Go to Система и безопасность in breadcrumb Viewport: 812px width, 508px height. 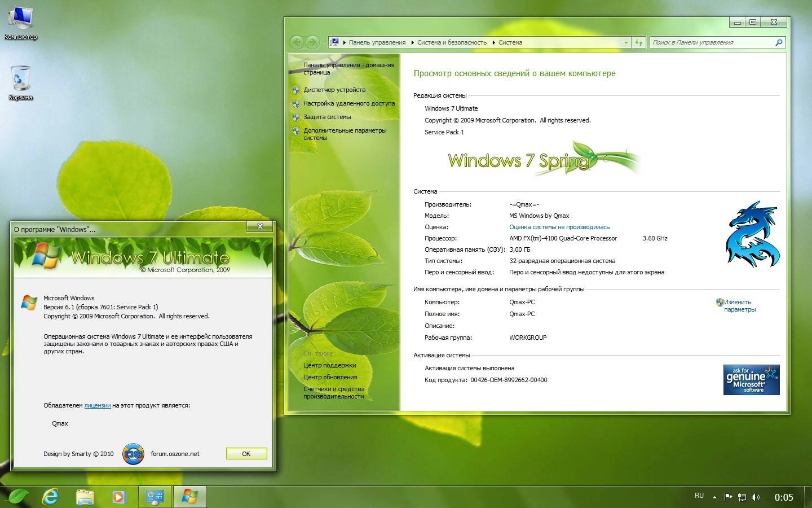tap(451, 42)
